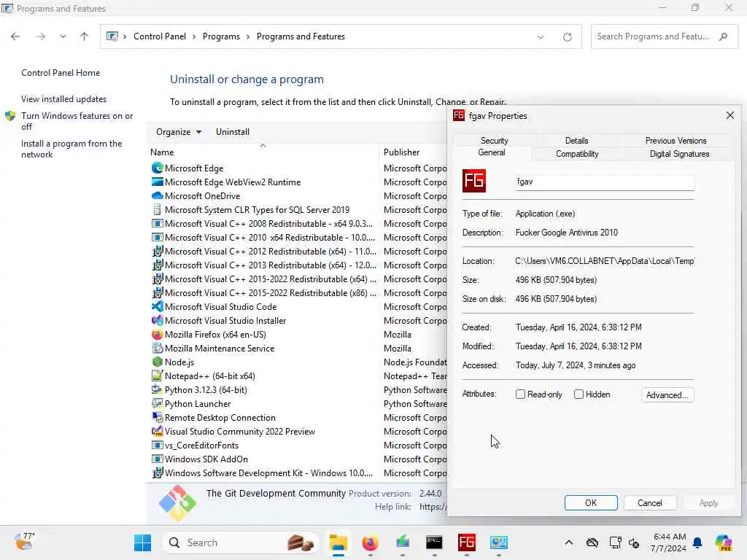Viewport: 747px width, 560px height.
Task: Click the notification bell in system tray
Action: coord(697,542)
